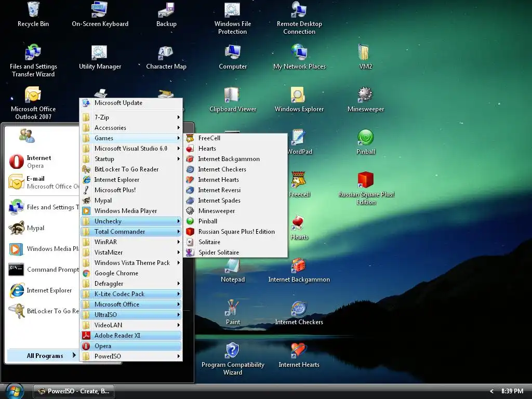This screenshot has height=399, width=532.
Task: Expand the WinRAR program folder
Action: pos(131,242)
